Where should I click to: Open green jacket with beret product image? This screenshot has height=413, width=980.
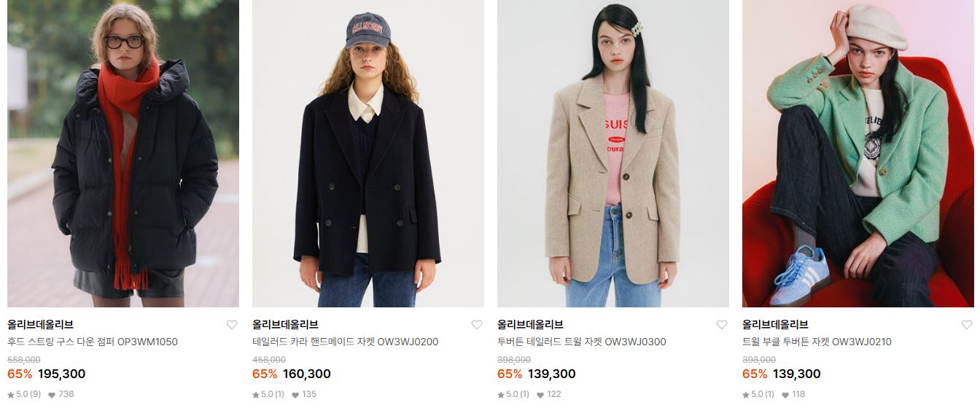858,154
